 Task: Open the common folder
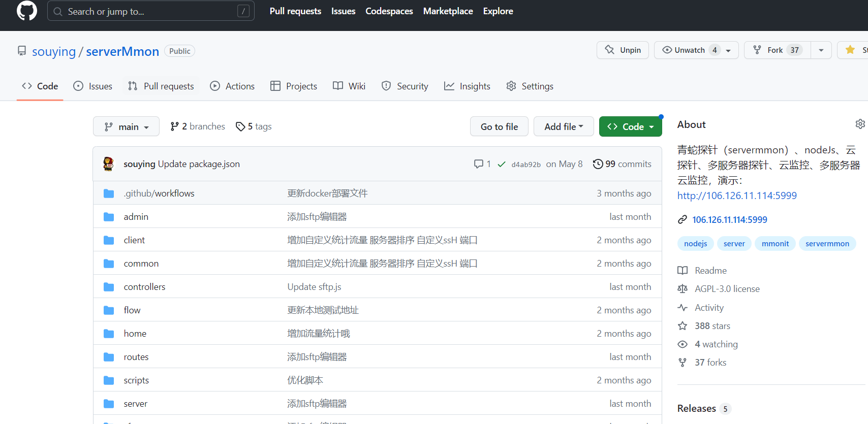[x=141, y=264]
